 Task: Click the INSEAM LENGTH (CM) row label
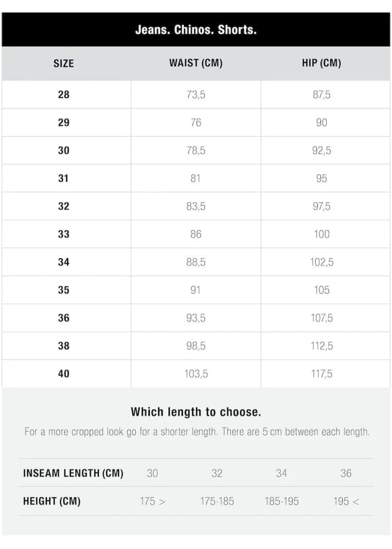pyautogui.click(x=73, y=473)
